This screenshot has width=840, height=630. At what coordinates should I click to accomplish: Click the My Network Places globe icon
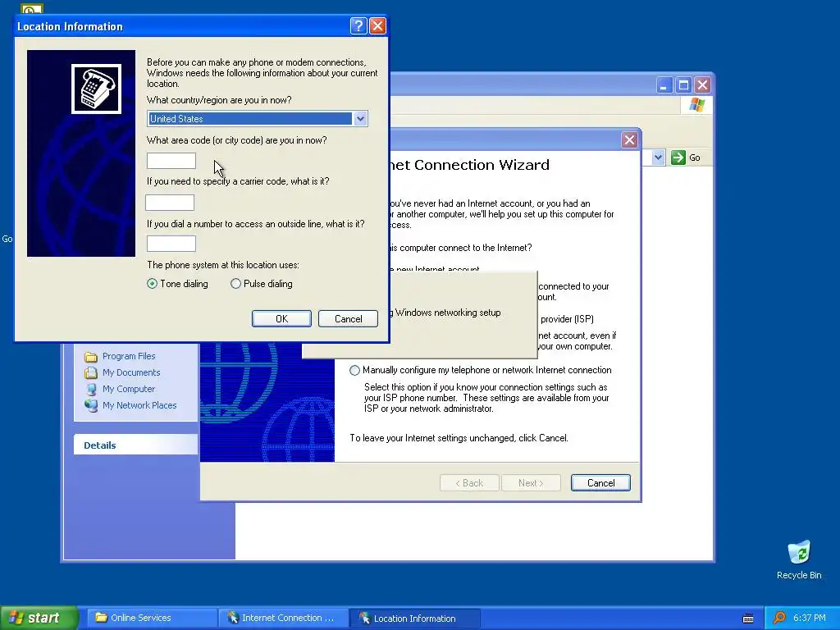coord(91,405)
